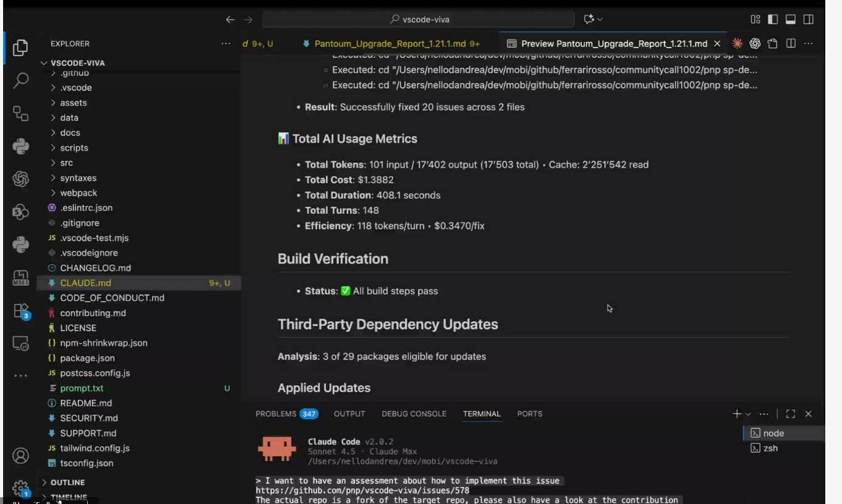
Task: Select the zsh terminal session
Action: click(x=770, y=448)
